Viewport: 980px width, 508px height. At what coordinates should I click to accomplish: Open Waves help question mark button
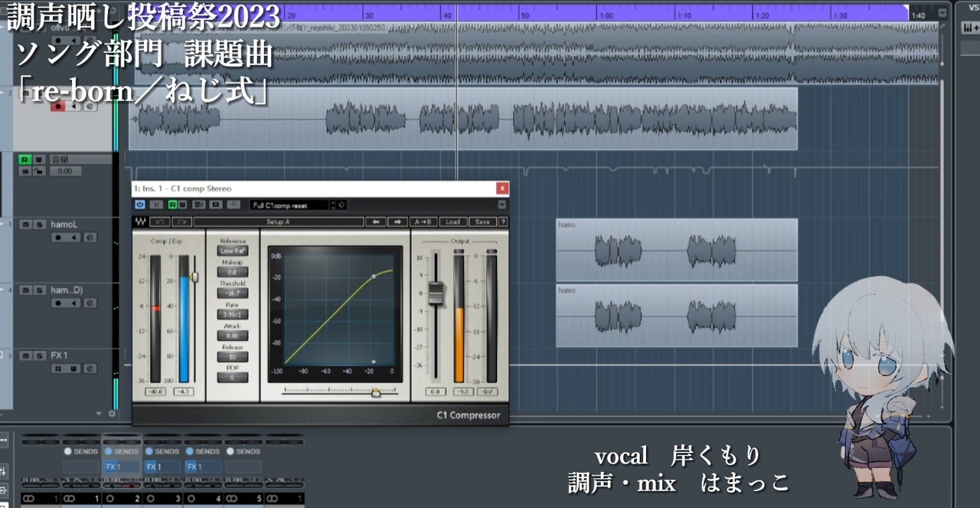pyautogui.click(x=503, y=221)
